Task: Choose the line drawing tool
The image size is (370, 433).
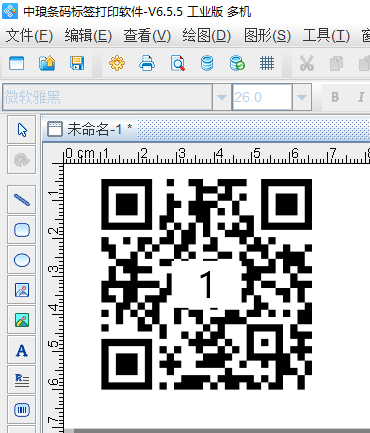Action: pyautogui.click(x=22, y=200)
